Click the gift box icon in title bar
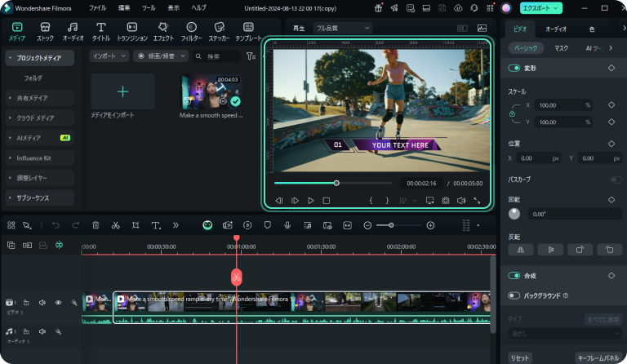Image resolution: width=627 pixels, height=364 pixels. (378, 8)
